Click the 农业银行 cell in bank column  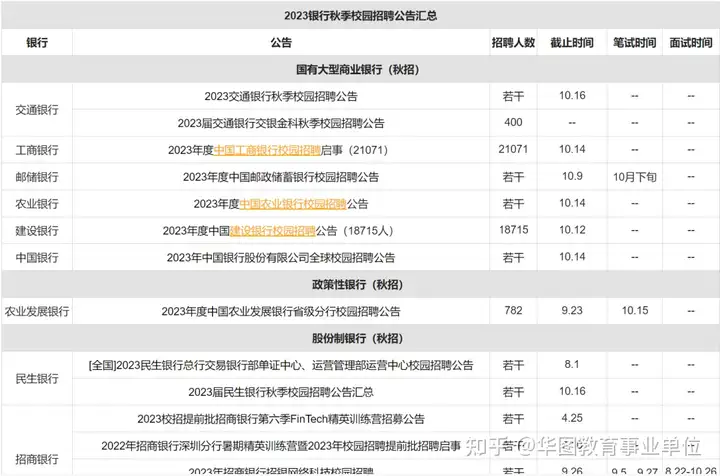tap(37, 204)
